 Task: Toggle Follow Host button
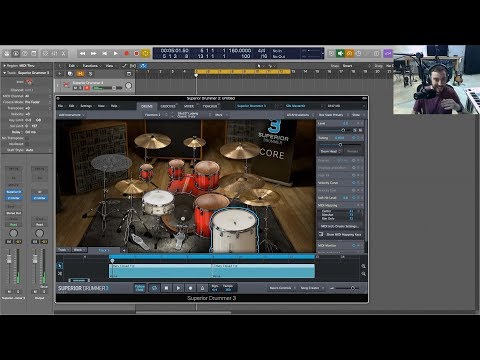click(140, 288)
